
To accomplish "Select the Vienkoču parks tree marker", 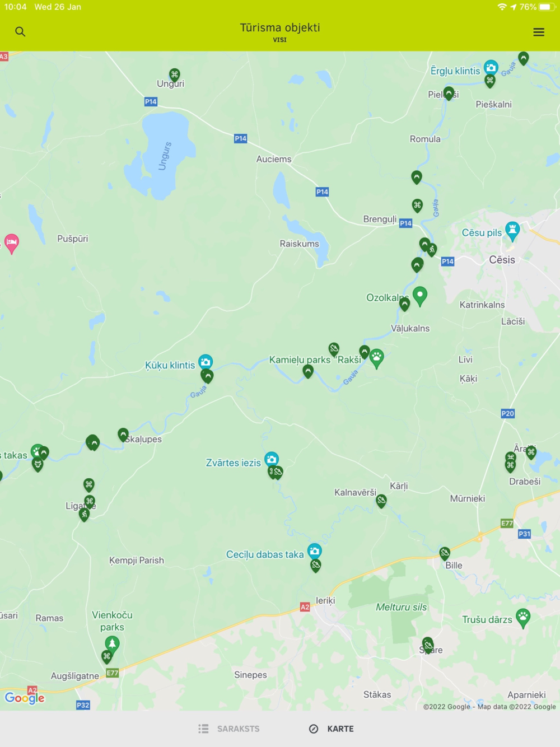I will (113, 644).
